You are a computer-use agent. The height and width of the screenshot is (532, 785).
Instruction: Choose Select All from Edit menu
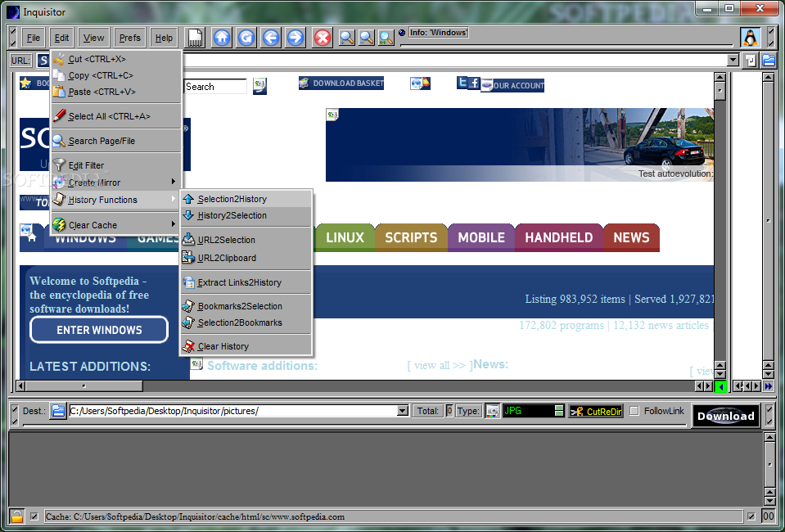point(115,116)
